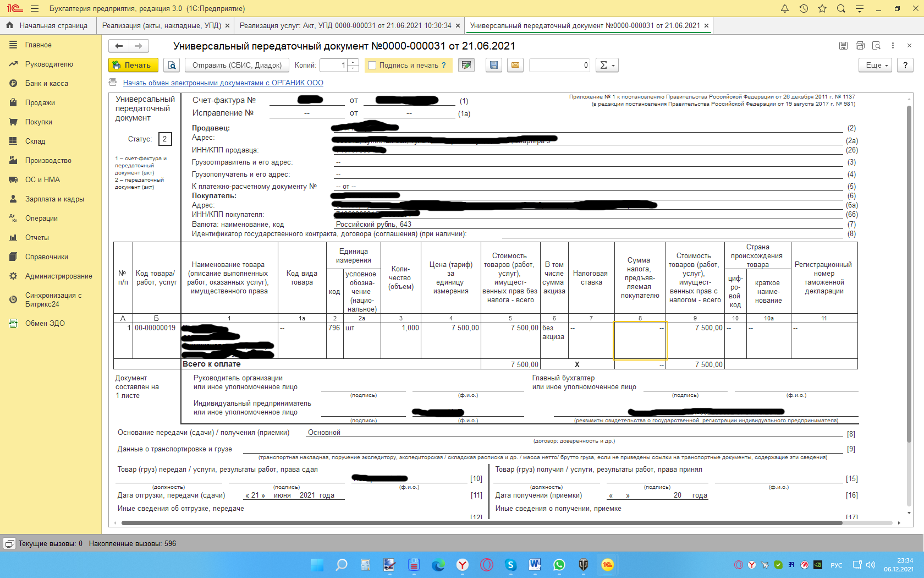Send by email with the envelope icon

[x=515, y=65]
